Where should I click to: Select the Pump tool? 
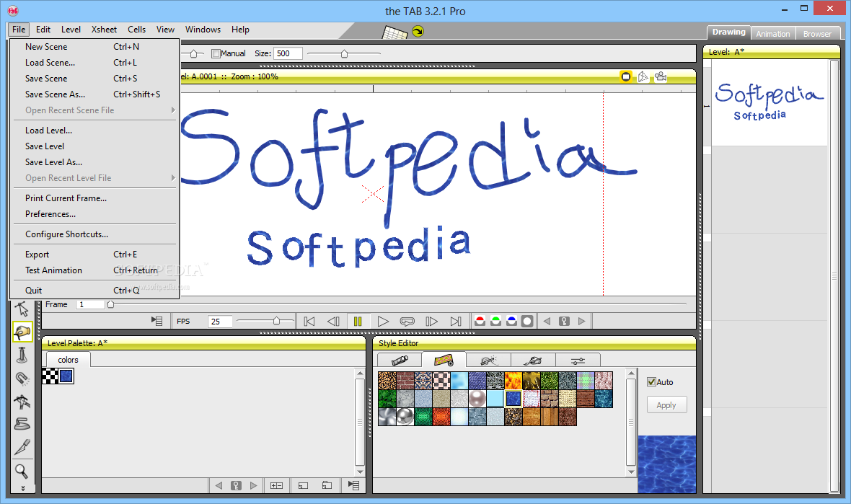[22, 355]
